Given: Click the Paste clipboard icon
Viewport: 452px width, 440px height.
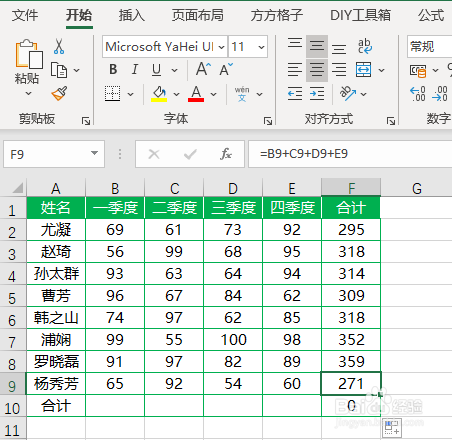Looking at the screenshot, I should point(28,54).
